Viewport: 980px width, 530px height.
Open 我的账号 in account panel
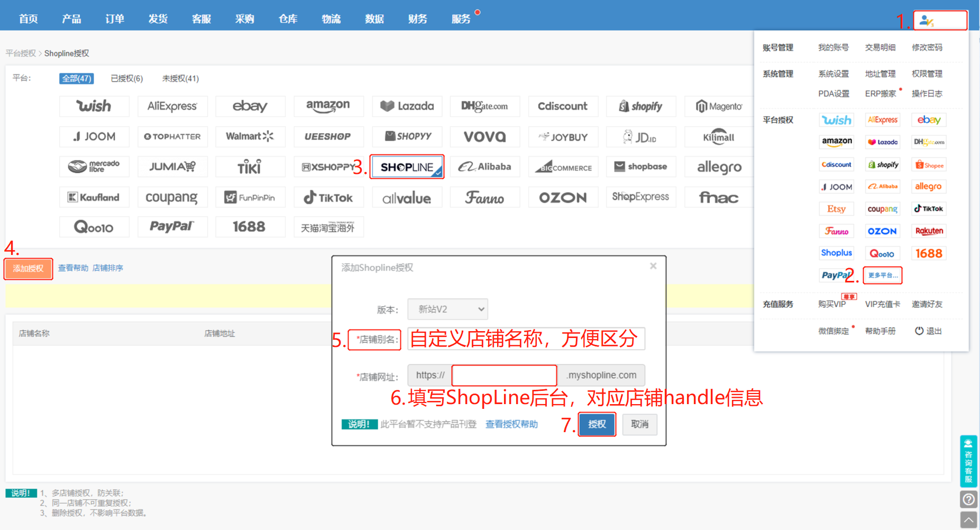pyautogui.click(x=834, y=48)
